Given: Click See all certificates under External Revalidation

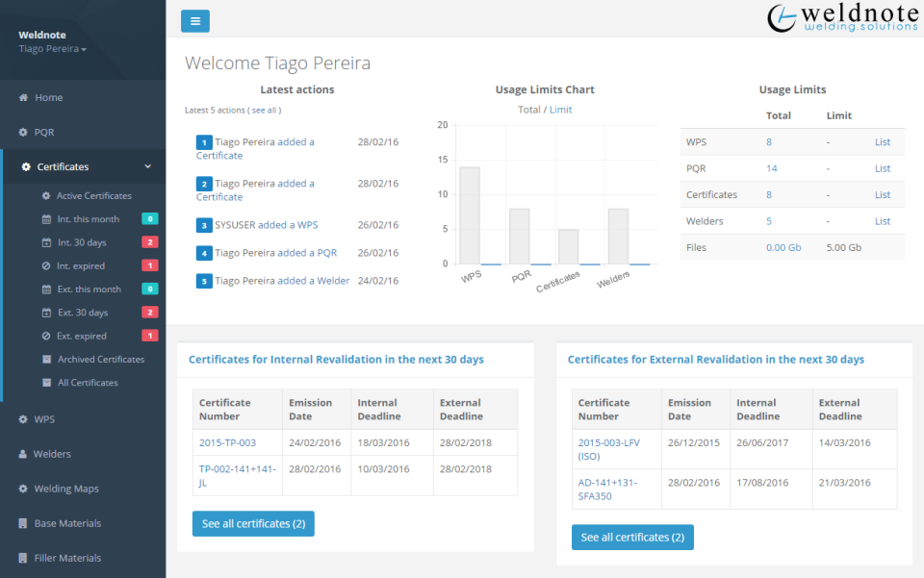Looking at the screenshot, I should [x=632, y=538].
